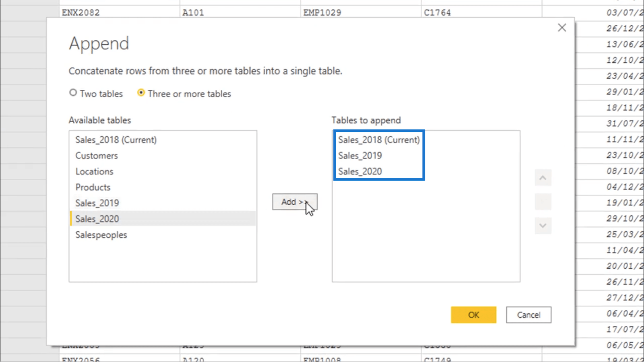
Task: Select Sales_2018 (Current) in Available tables
Action: (163, 140)
